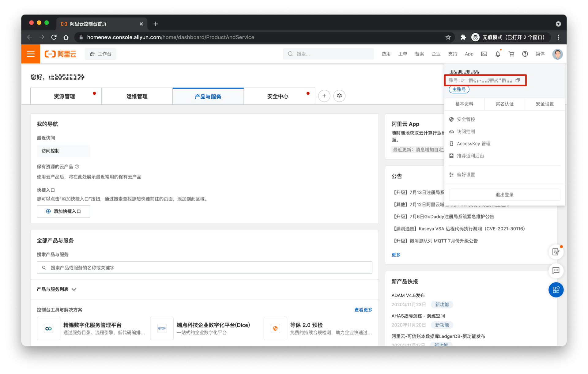Open the Cloud Shell terminal icon
This screenshot has height=374, width=588.
(x=484, y=54)
